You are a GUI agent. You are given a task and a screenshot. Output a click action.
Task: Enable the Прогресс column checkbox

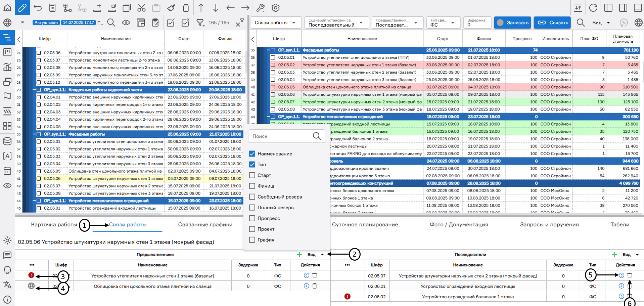[252, 218]
